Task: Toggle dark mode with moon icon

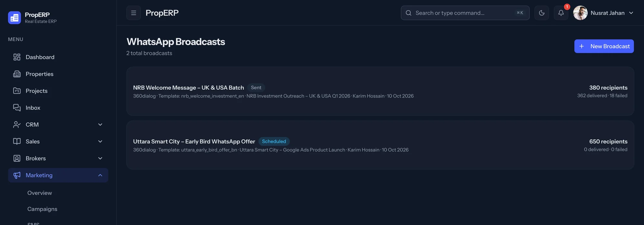Action: (542, 13)
